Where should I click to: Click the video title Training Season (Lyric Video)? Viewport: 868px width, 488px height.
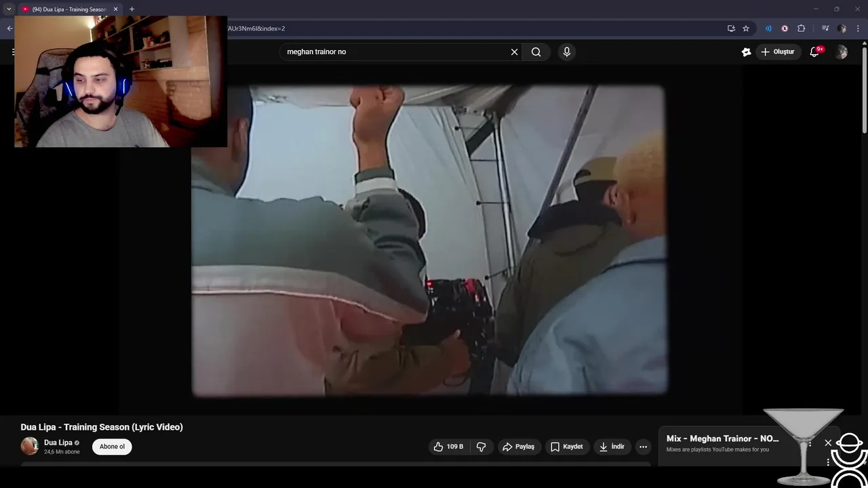(x=102, y=427)
